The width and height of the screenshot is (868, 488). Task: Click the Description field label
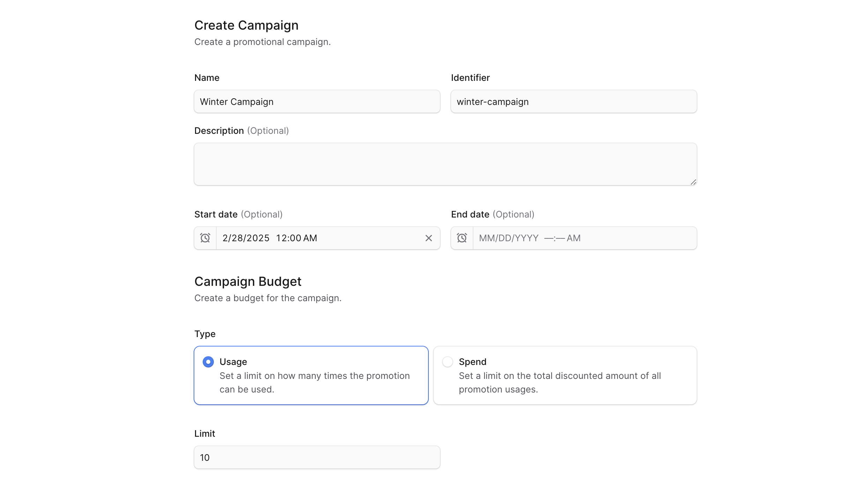pyautogui.click(x=219, y=131)
